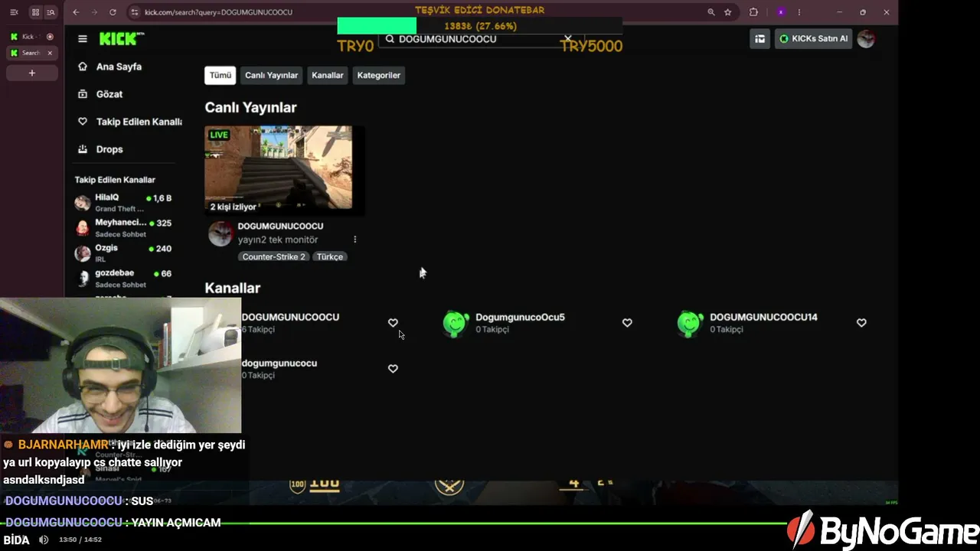This screenshot has width=980, height=551.
Task: Click the Drops icon in sidebar
Action: [x=83, y=149]
